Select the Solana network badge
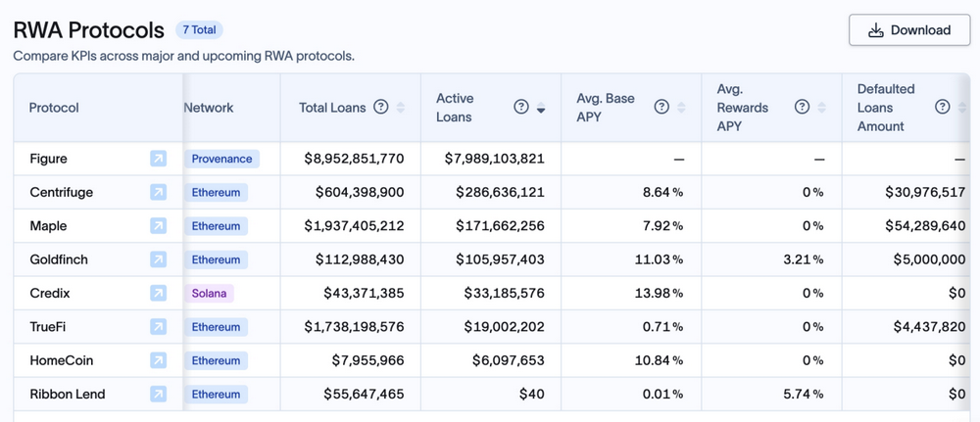Screen dimensions: 980x422 coord(209,294)
